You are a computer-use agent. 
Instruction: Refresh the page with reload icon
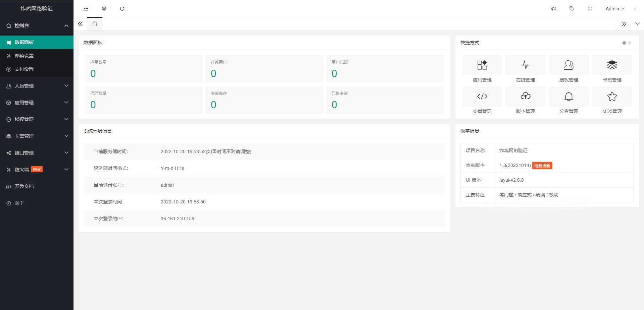[122, 9]
